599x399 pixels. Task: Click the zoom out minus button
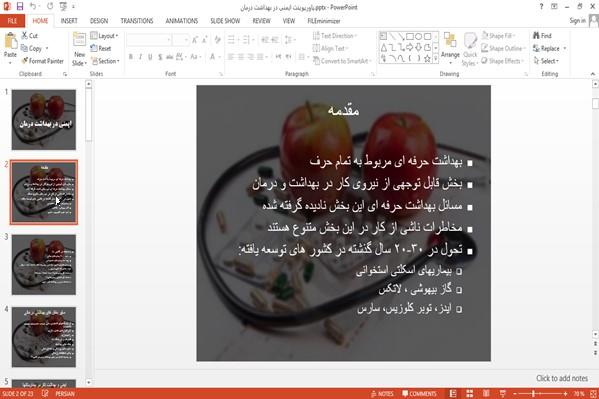point(515,394)
